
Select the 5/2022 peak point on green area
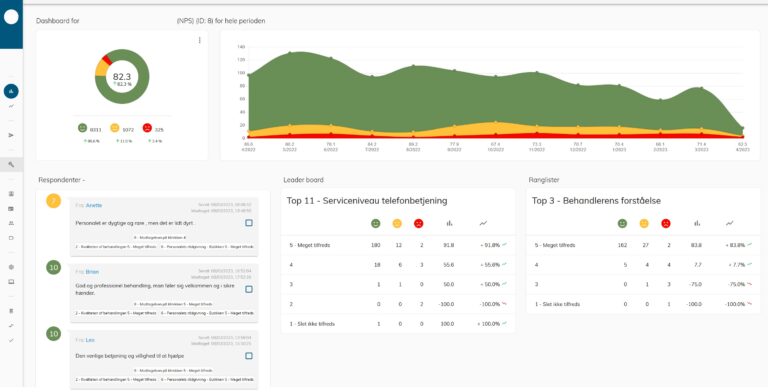(289, 52)
